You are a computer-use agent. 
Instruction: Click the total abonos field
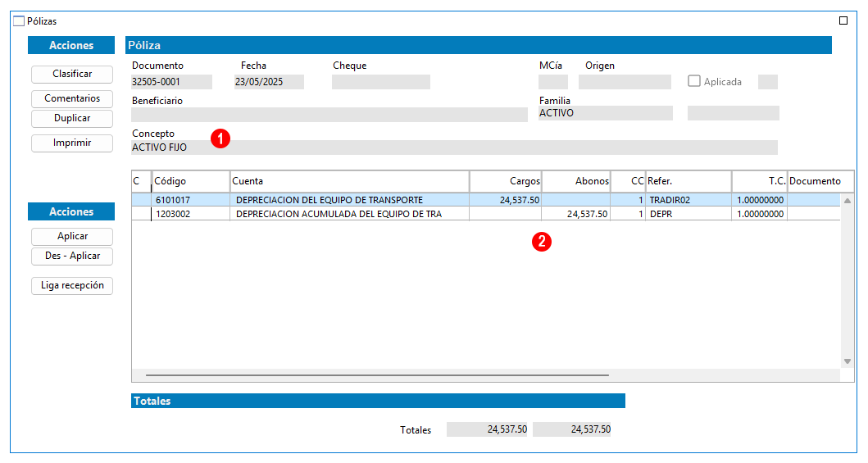point(572,429)
